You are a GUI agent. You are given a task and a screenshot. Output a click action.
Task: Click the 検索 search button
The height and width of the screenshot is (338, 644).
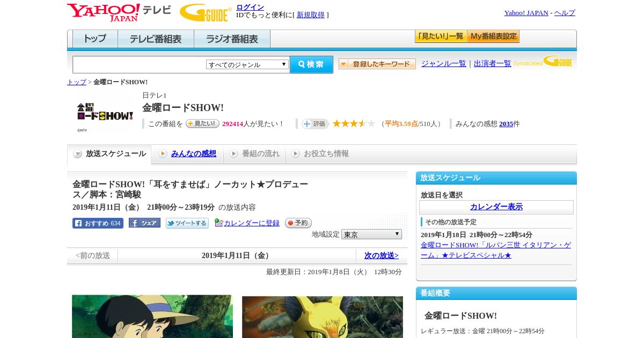311,64
